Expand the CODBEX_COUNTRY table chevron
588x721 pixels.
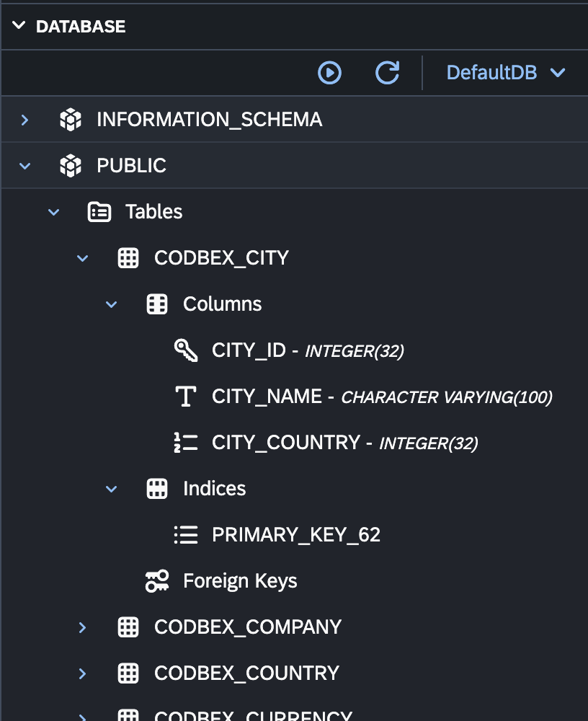(82, 673)
